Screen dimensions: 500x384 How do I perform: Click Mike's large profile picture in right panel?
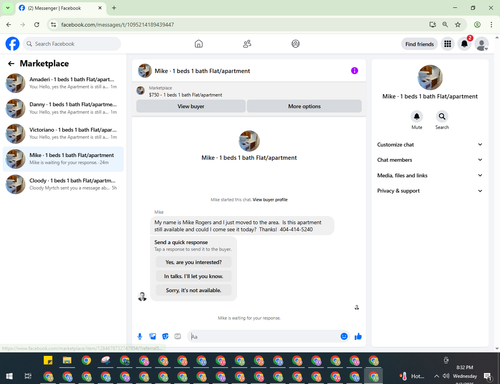pos(430,77)
